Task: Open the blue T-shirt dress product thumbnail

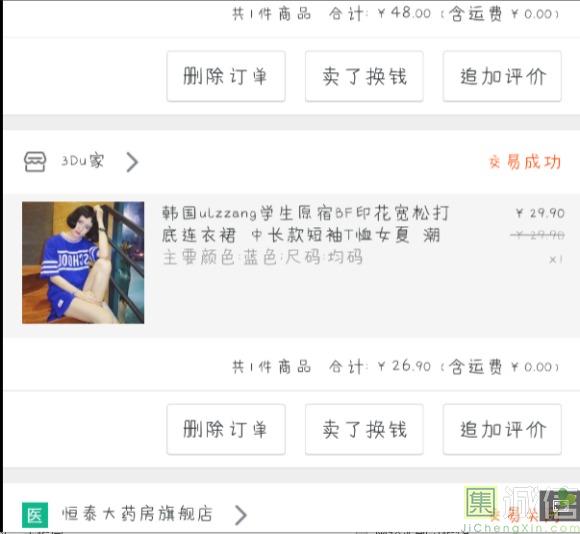Action: pos(83,263)
